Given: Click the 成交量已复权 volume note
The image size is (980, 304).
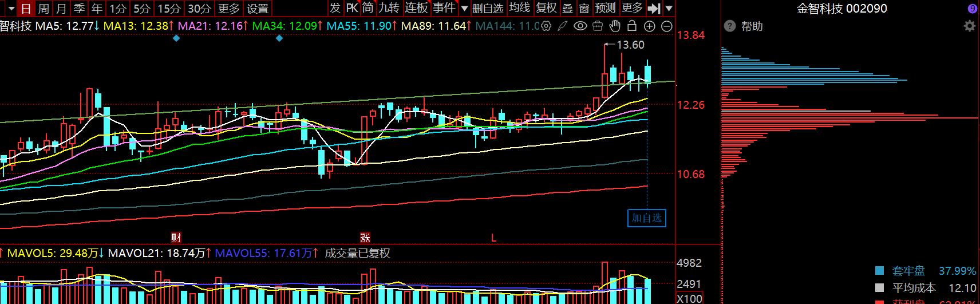Looking at the screenshot, I should coord(358,253).
